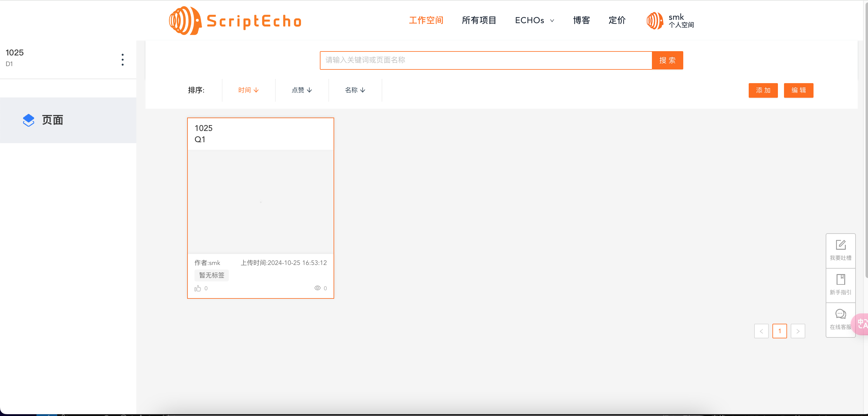Toggle descending sort by 时间
This screenshot has height=416, width=868.
tap(248, 90)
